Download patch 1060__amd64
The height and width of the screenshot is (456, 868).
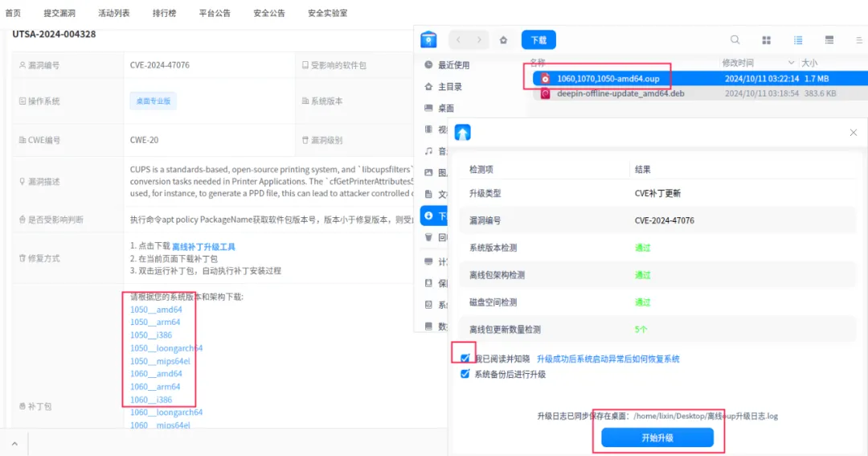click(x=156, y=373)
